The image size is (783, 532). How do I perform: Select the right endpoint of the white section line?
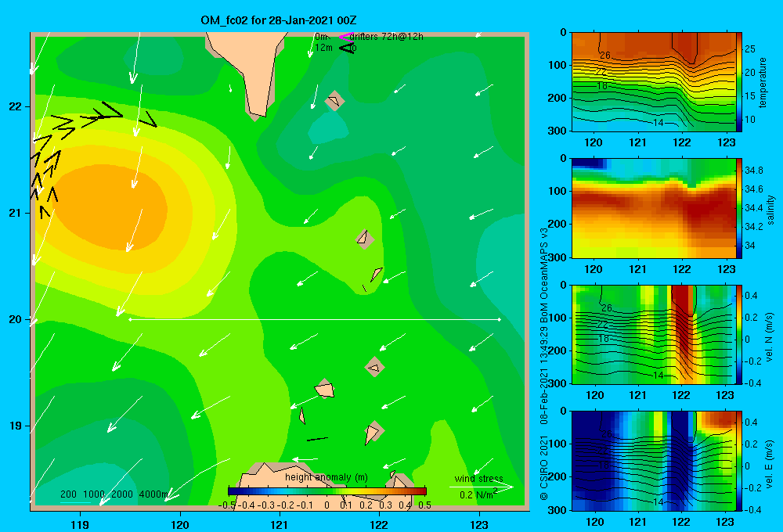click(x=500, y=319)
